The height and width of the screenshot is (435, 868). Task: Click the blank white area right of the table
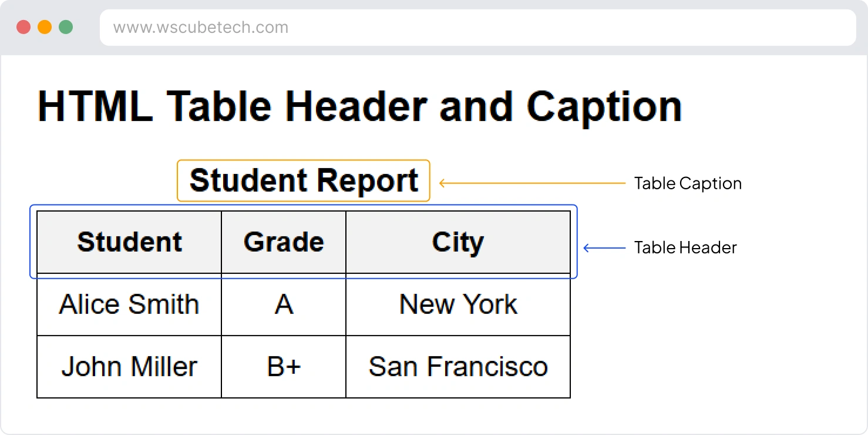705,341
